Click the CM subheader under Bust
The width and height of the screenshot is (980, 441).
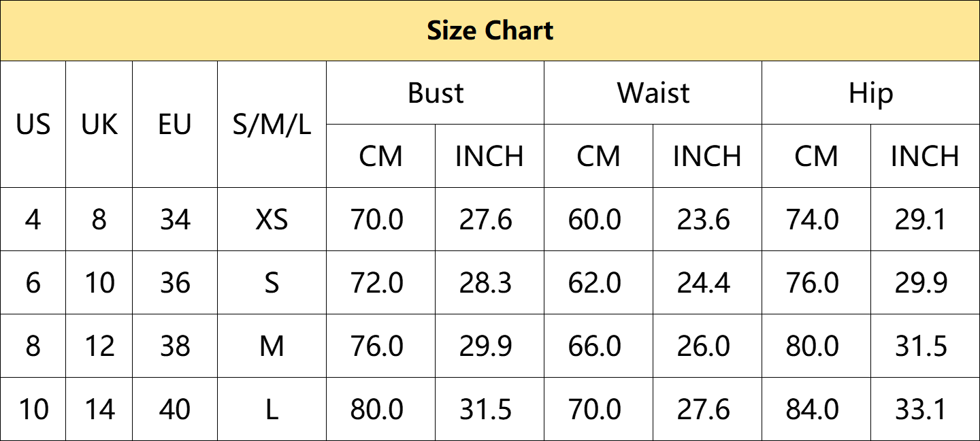pos(381,157)
